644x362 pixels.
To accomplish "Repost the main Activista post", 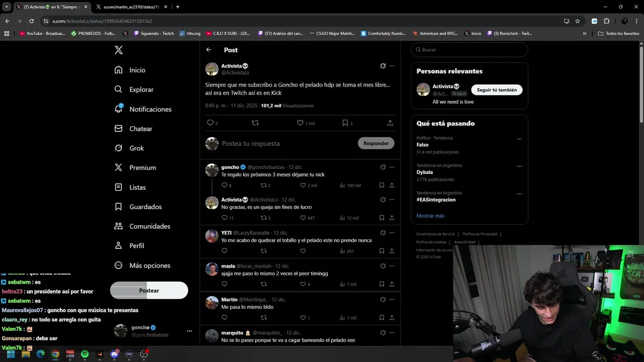I will point(255,123).
